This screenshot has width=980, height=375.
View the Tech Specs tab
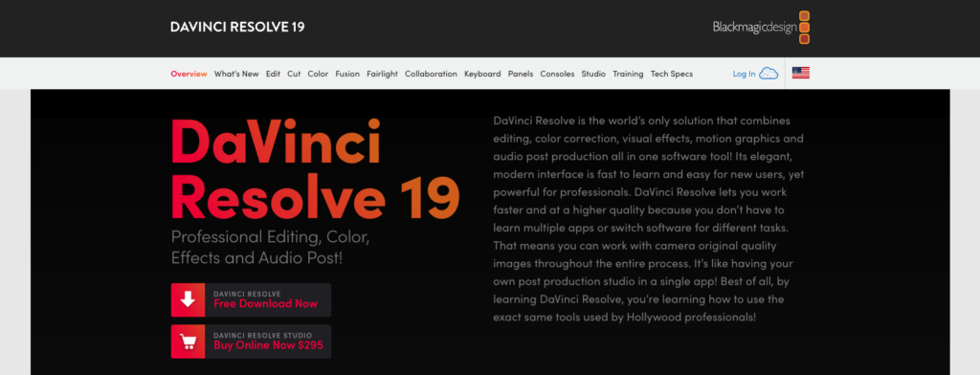pyautogui.click(x=672, y=74)
